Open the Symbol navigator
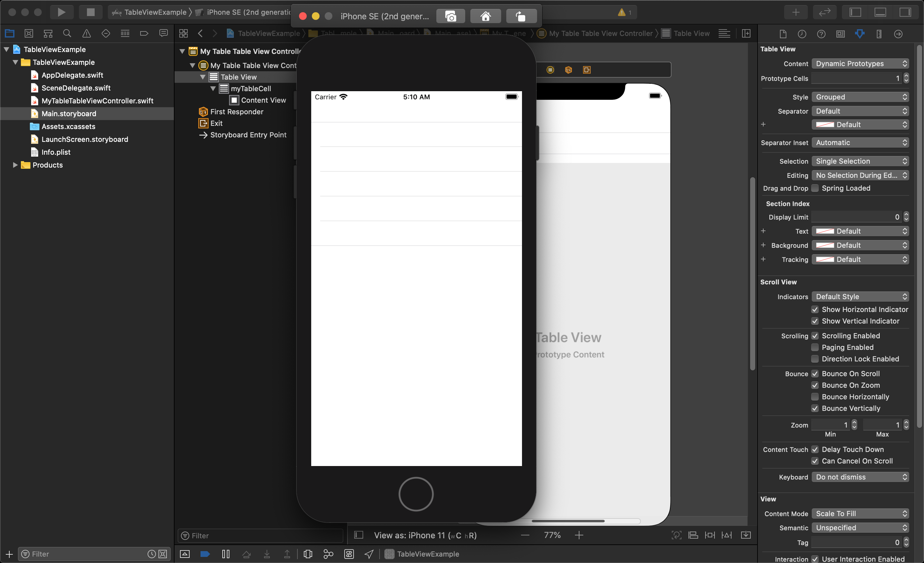 [48, 33]
